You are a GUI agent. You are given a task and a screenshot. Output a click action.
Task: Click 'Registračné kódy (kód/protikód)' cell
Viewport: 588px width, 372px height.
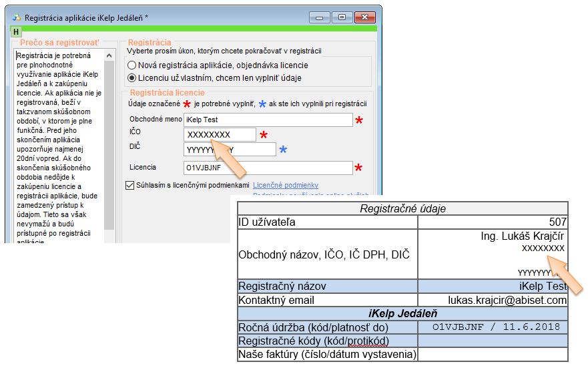coord(328,341)
